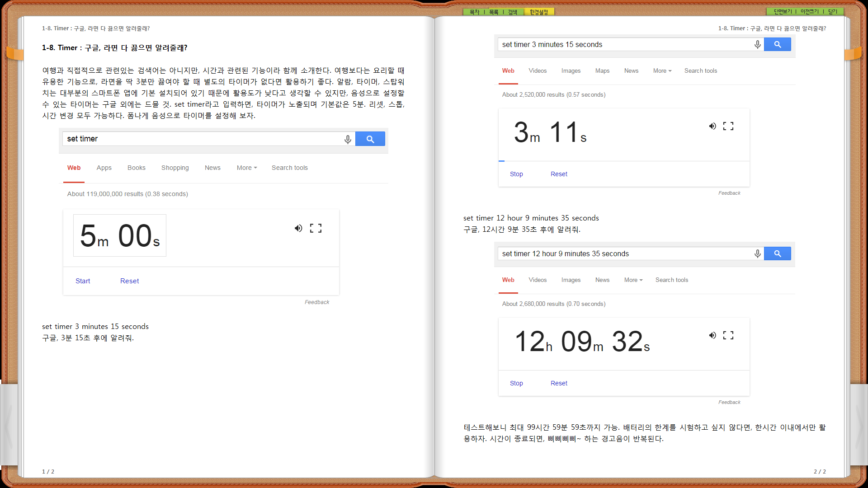The width and height of the screenshot is (868, 488).
Task: Mute the sound on the 3m 11s timer
Action: click(x=712, y=126)
